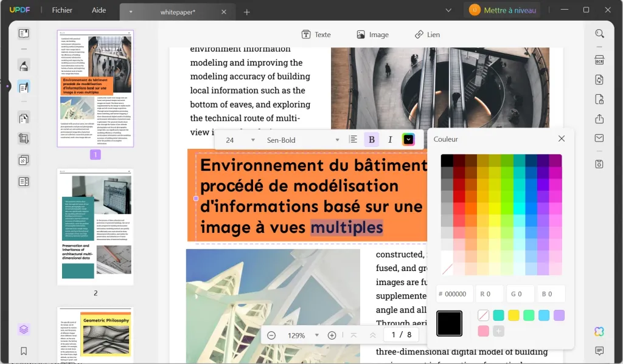This screenshot has width=623, height=364.
Task: Open the Sen-Bold font family dropdown
Action: [x=302, y=139]
